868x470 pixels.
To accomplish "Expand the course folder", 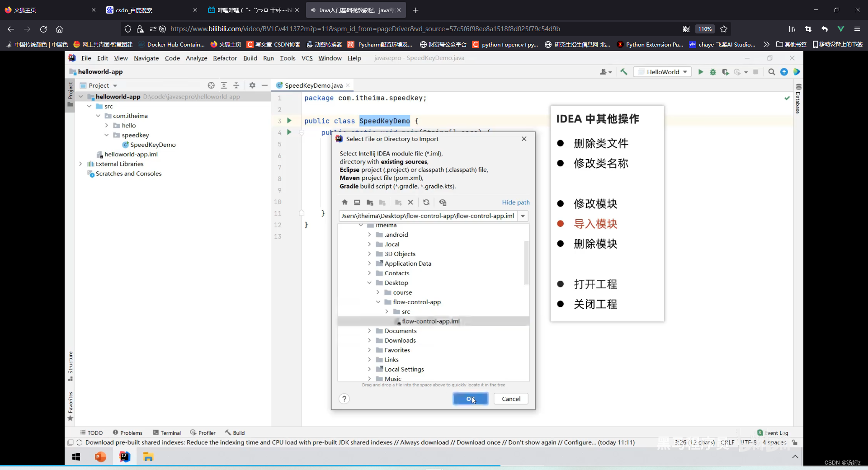I will [x=378, y=292].
